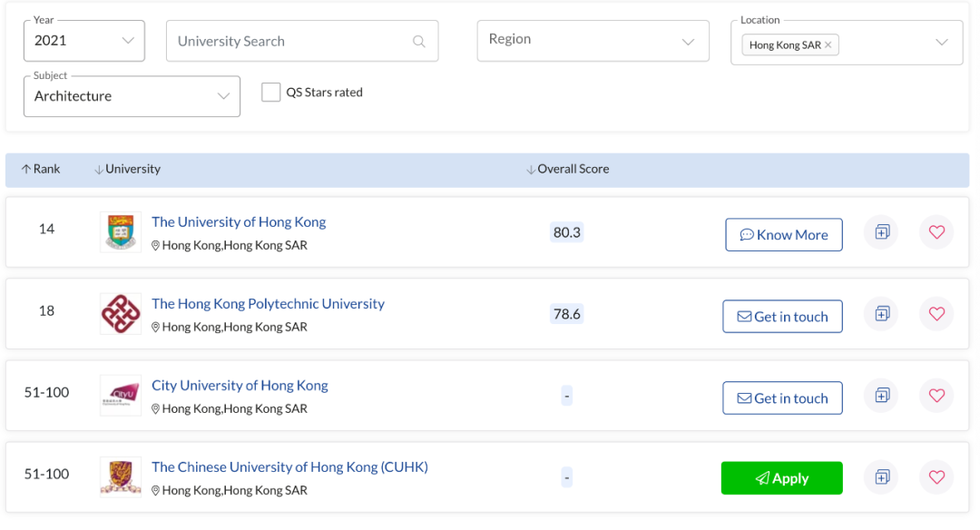
Task: Sort by Overall Score column
Action: 568,170
